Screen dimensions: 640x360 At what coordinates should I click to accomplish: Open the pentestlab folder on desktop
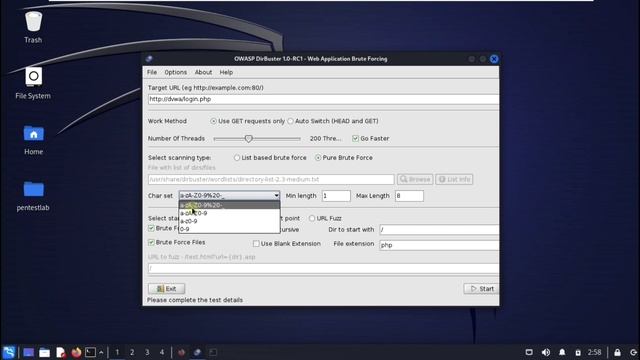pos(33,195)
